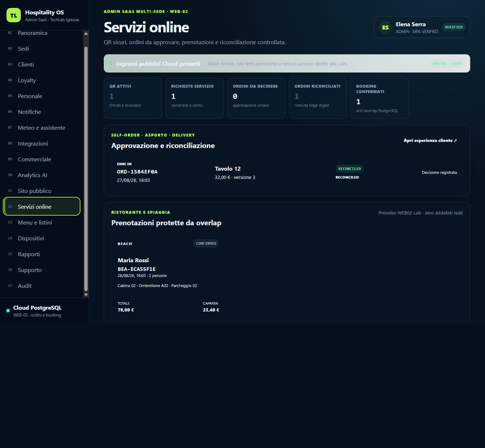
Task: Open the QR ATTIVI stat card
Action: click(x=133, y=98)
